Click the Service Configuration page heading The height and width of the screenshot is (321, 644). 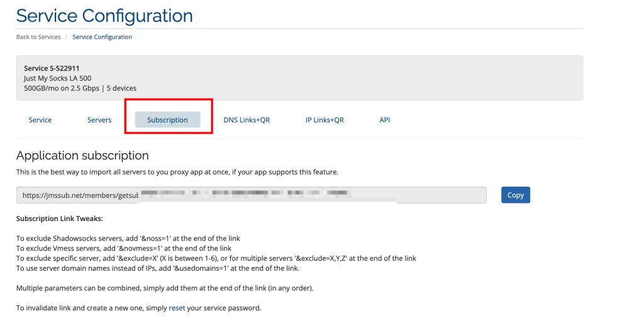coord(104,16)
